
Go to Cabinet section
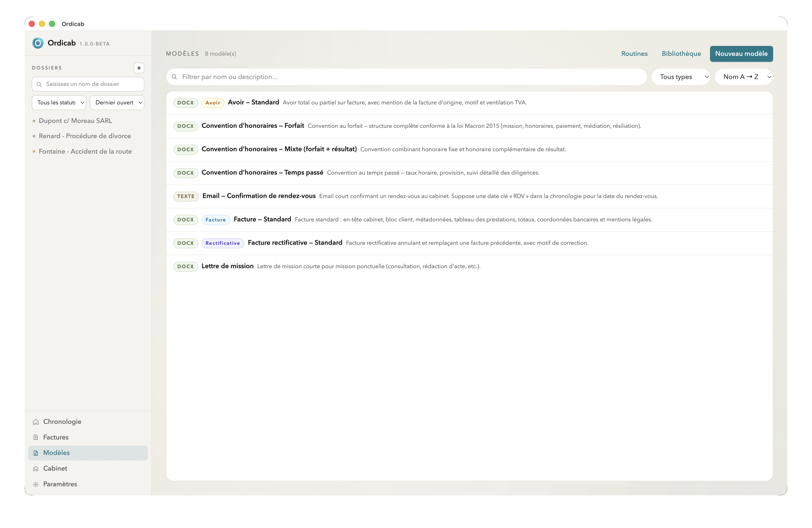[x=88, y=469]
